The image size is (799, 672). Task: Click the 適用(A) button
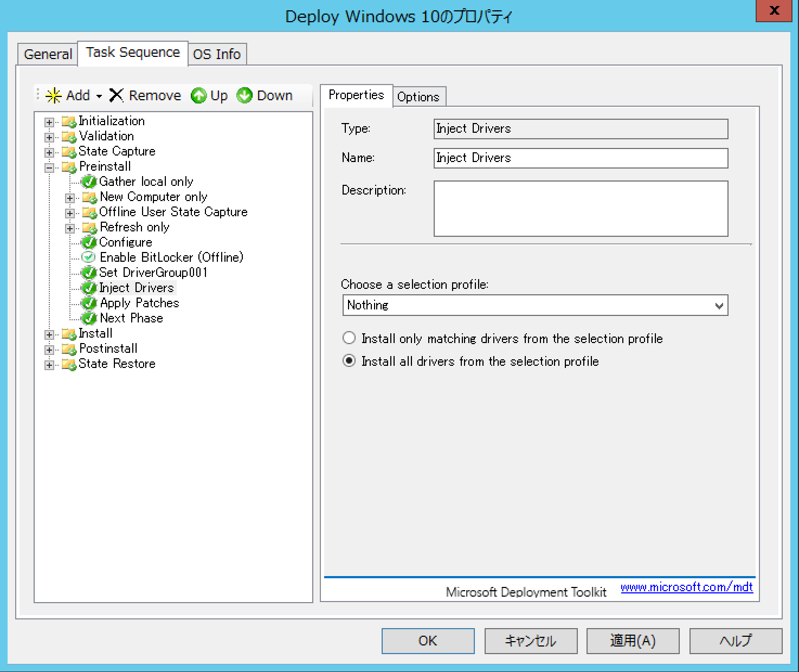coord(633,641)
